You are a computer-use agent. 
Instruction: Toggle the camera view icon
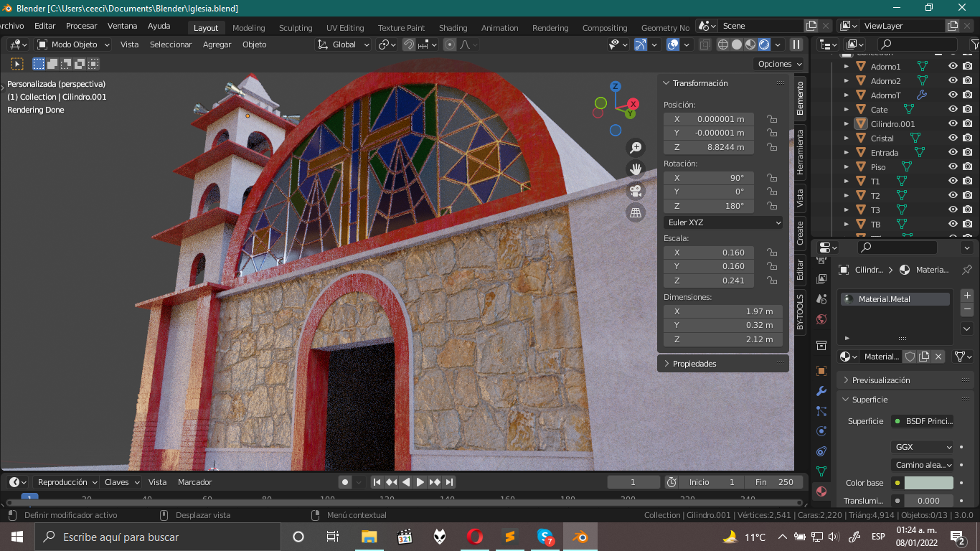tap(636, 191)
